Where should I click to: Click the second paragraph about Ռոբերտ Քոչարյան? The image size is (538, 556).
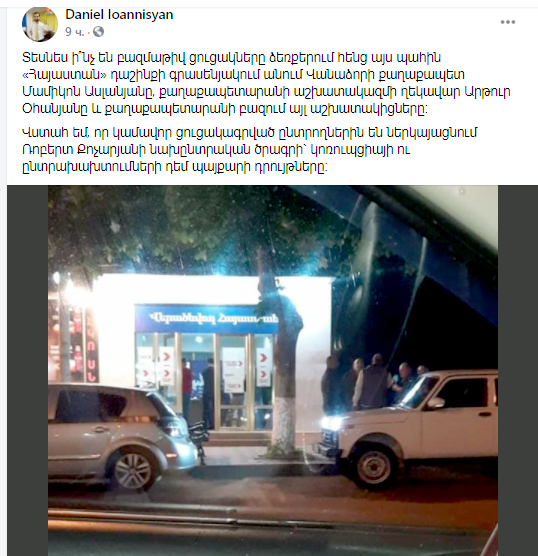coord(250,150)
